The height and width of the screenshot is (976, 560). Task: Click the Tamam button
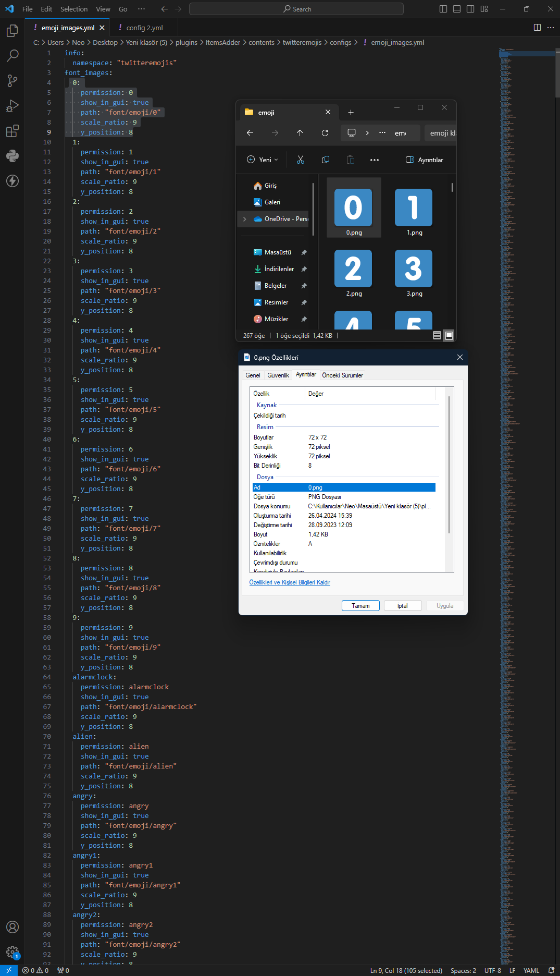360,606
